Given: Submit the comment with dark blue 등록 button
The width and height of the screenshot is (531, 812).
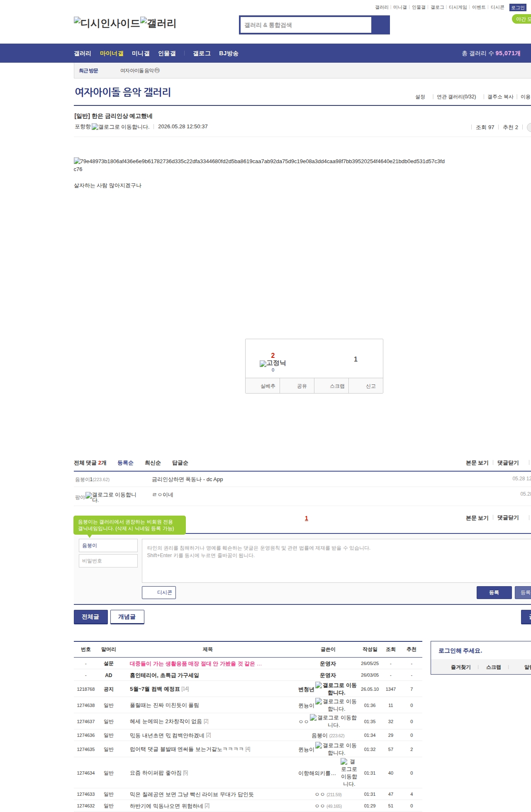Looking at the screenshot, I should click(x=494, y=592).
